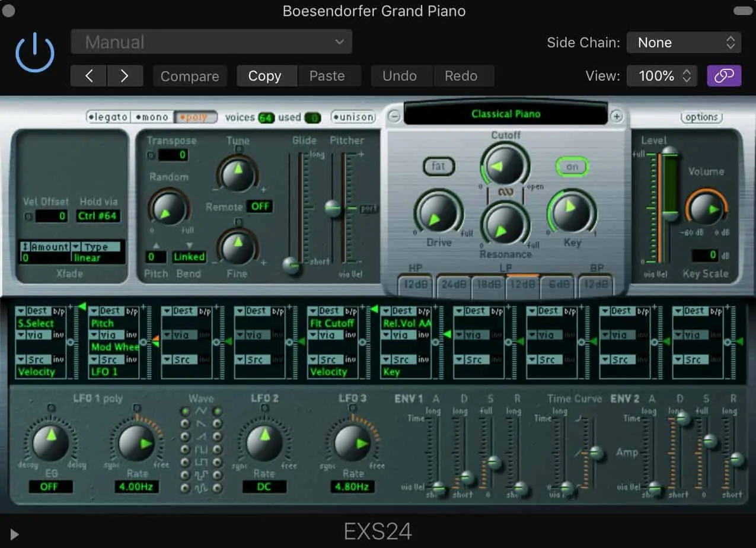Click the Time Curve slider handle
The height and width of the screenshot is (548, 756).
click(x=596, y=453)
